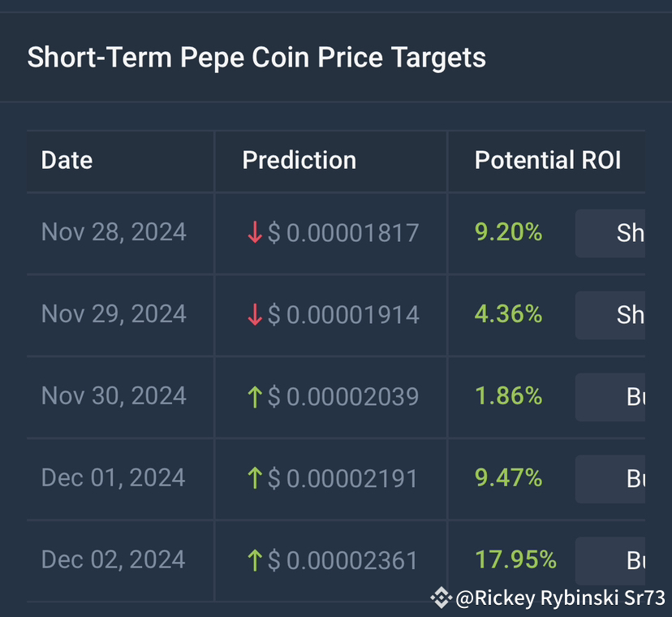This screenshot has width=672, height=617.
Task: Click the up arrow beside $0.00002361
Action: point(254,561)
